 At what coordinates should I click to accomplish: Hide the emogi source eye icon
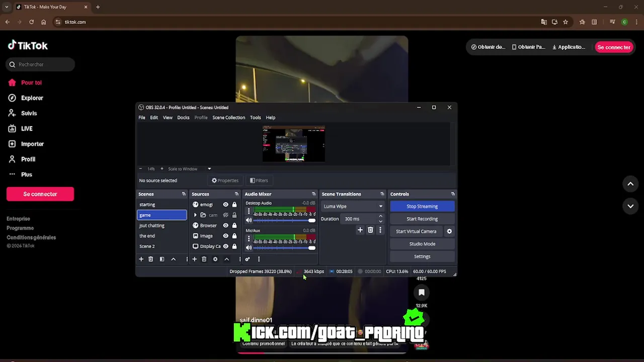[x=225, y=205]
